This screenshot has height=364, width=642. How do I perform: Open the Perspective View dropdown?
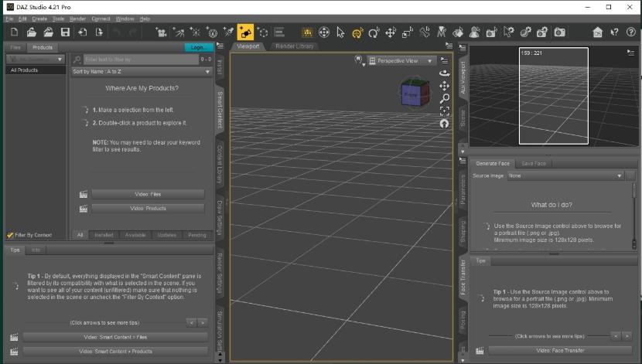401,61
